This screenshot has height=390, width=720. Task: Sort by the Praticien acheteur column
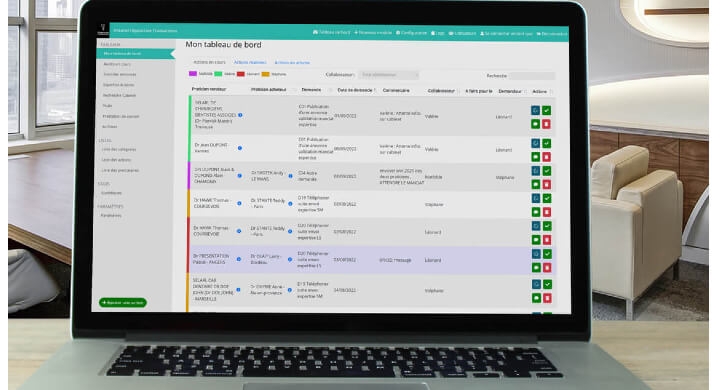tap(269, 90)
